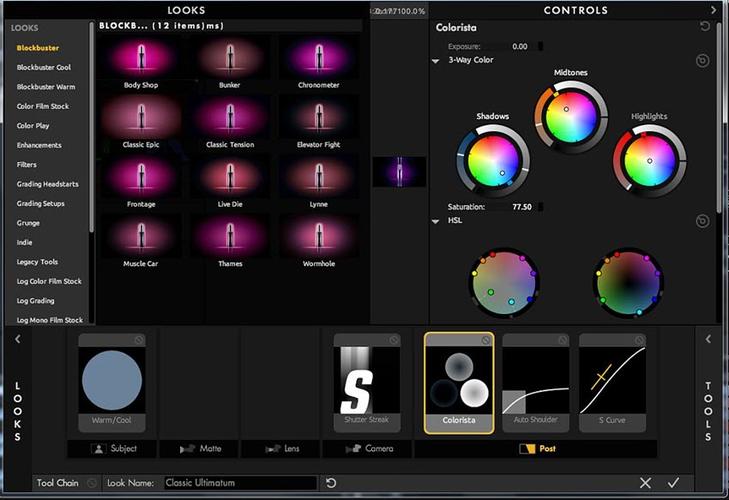729x500 pixels.
Task: Select the Colorista tool card
Action: tap(459, 383)
